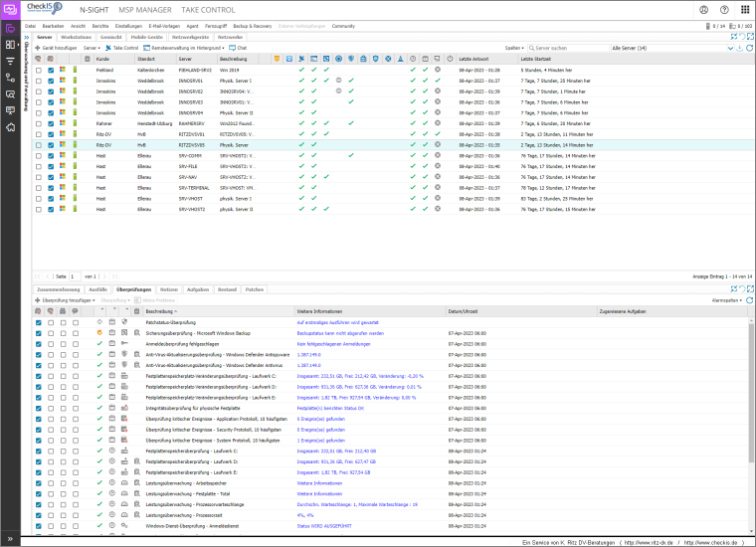
Task: Open the Berichte menu
Action: pos(100,26)
